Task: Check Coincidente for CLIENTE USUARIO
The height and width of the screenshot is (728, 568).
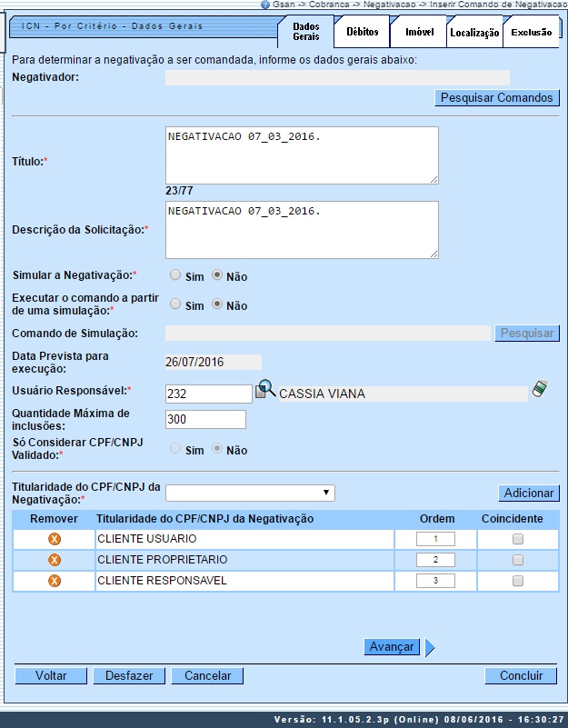Action: tap(518, 539)
